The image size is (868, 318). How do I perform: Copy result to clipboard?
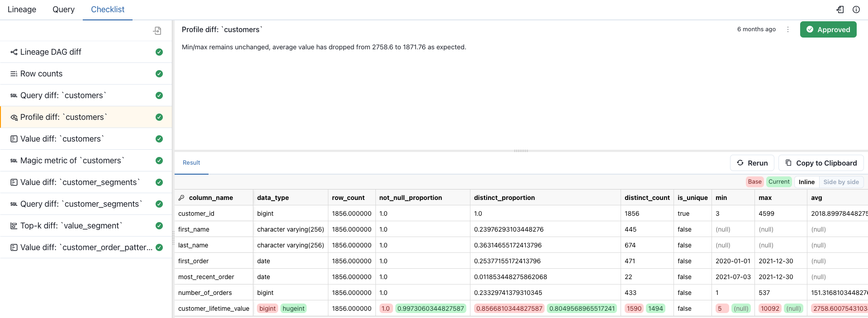pos(821,163)
